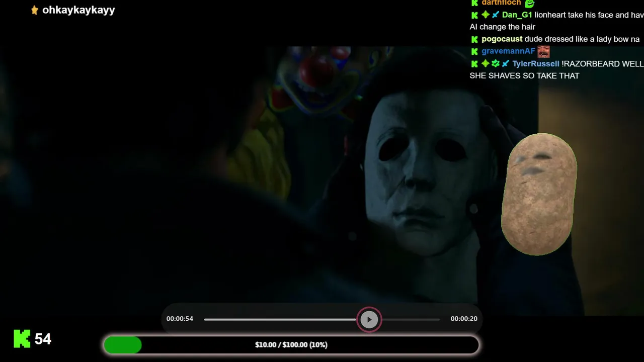Open darthfloch's chat username
This screenshot has width=644, height=362.
point(501,3)
